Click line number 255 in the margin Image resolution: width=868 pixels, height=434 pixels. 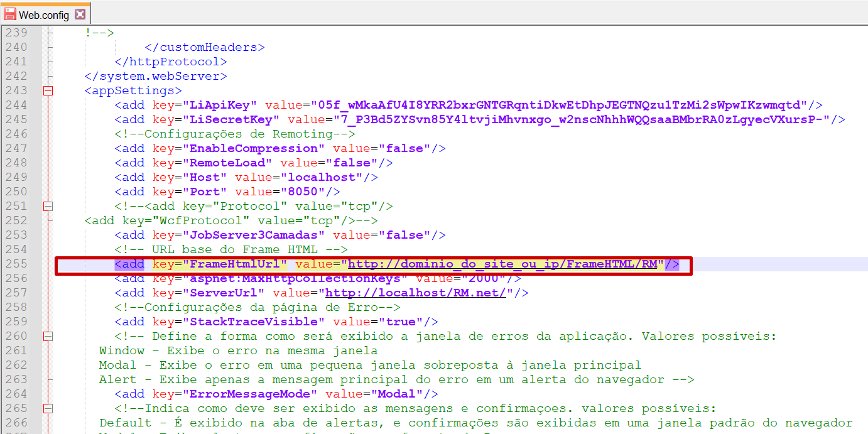coord(16,264)
